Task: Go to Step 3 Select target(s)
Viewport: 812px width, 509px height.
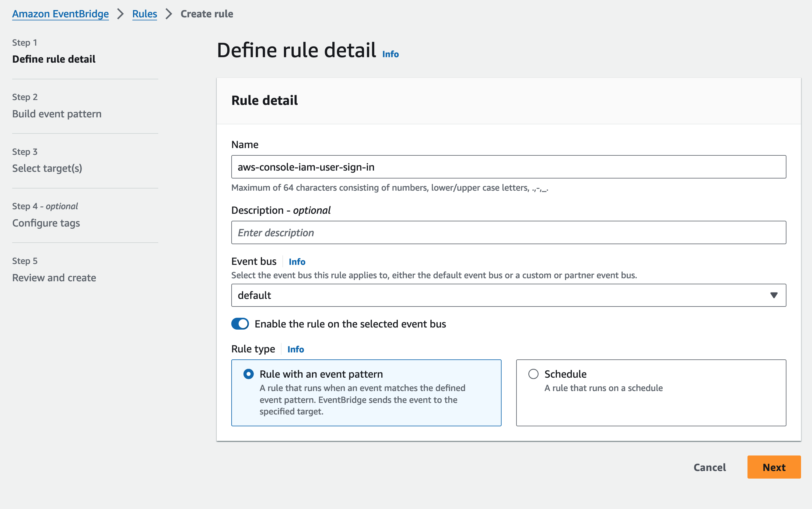Action: tap(47, 168)
